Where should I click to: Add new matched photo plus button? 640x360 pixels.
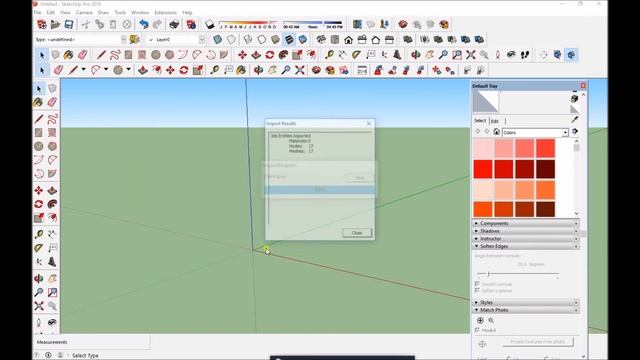(x=480, y=321)
